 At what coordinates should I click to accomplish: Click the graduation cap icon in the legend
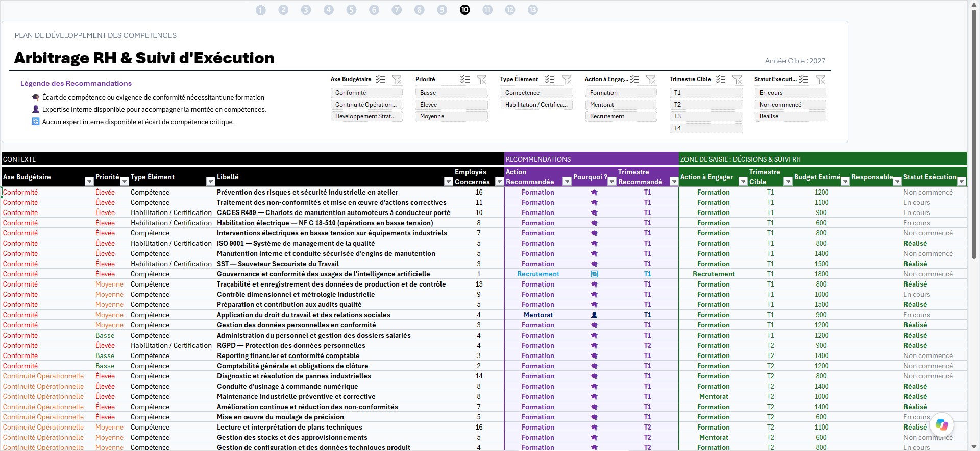coord(36,97)
